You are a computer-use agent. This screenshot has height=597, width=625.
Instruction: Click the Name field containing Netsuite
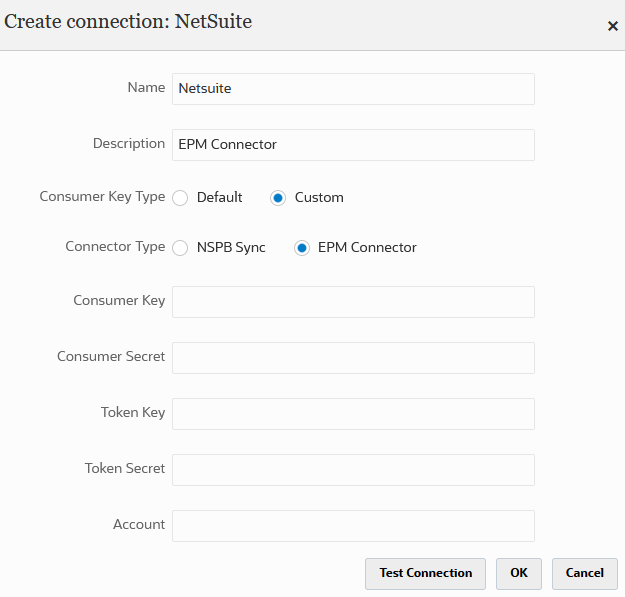(x=353, y=89)
